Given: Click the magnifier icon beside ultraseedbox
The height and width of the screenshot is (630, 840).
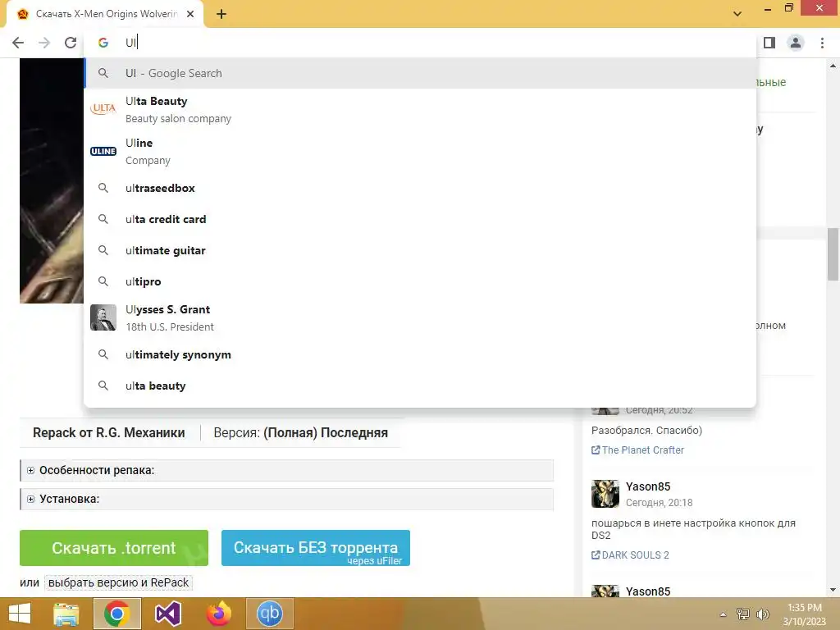Looking at the screenshot, I should pyautogui.click(x=103, y=188).
